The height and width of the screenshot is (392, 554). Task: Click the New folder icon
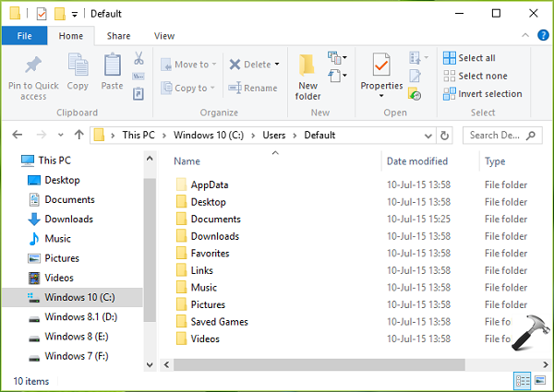307,65
